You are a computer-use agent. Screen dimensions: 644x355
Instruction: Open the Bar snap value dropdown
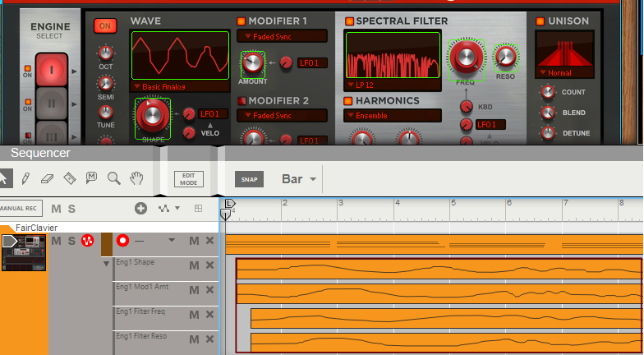click(x=299, y=179)
